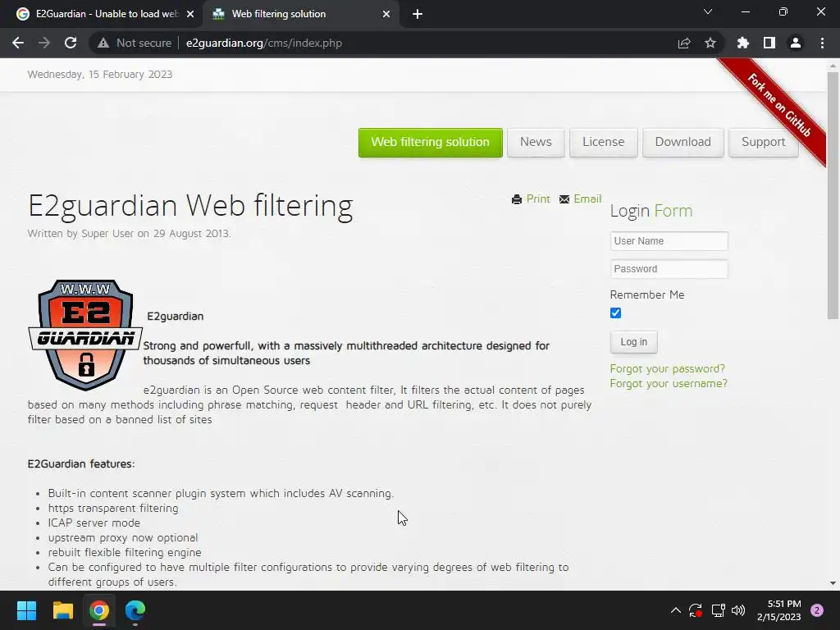Open the News menu item
The image size is (840, 630).
click(x=536, y=143)
